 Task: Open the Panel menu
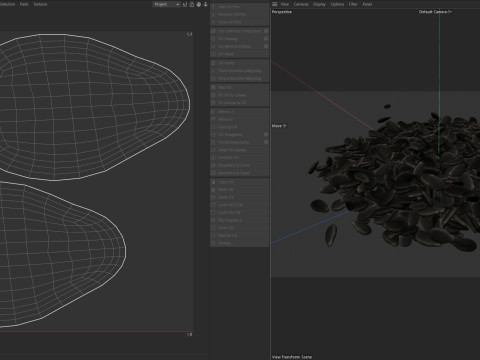click(367, 4)
